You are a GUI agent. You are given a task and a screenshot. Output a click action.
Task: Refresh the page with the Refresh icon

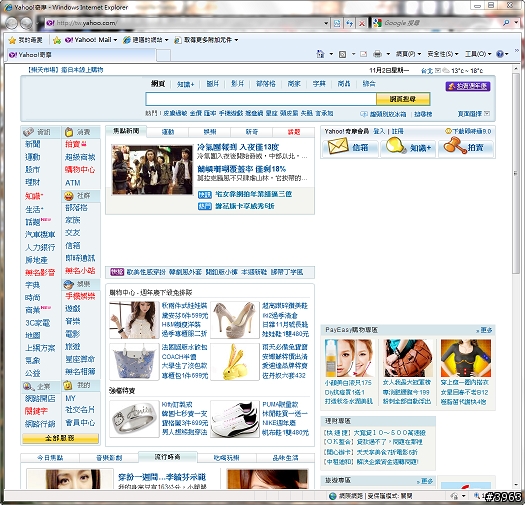pyautogui.click(x=350, y=23)
